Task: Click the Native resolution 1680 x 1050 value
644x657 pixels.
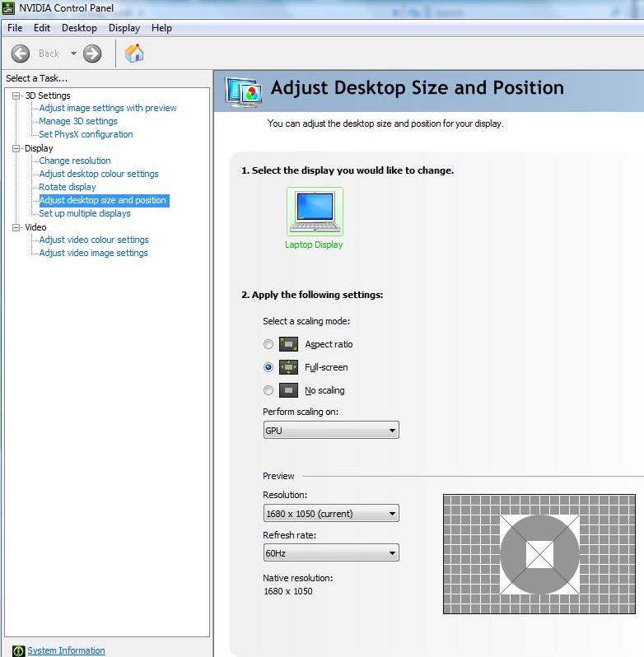Action: [x=288, y=591]
